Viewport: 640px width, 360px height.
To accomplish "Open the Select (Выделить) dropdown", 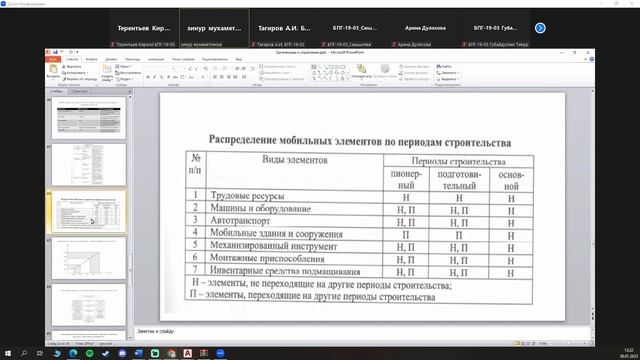I will coord(447,79).
